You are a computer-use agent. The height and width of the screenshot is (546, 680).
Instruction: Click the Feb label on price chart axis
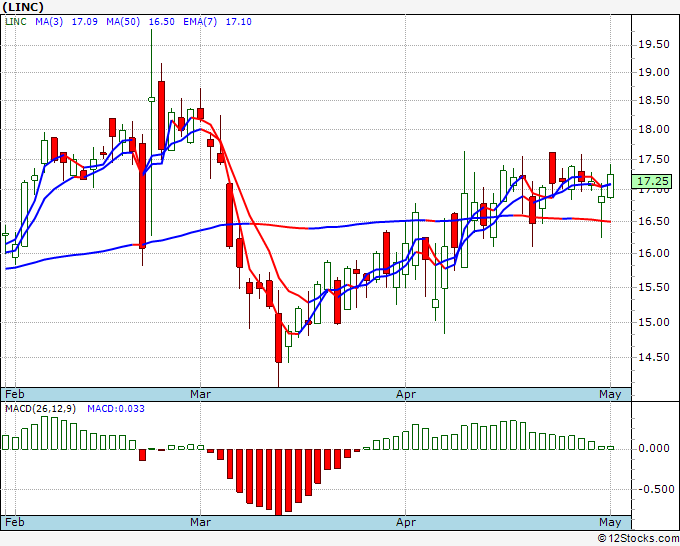click(15, 394)
